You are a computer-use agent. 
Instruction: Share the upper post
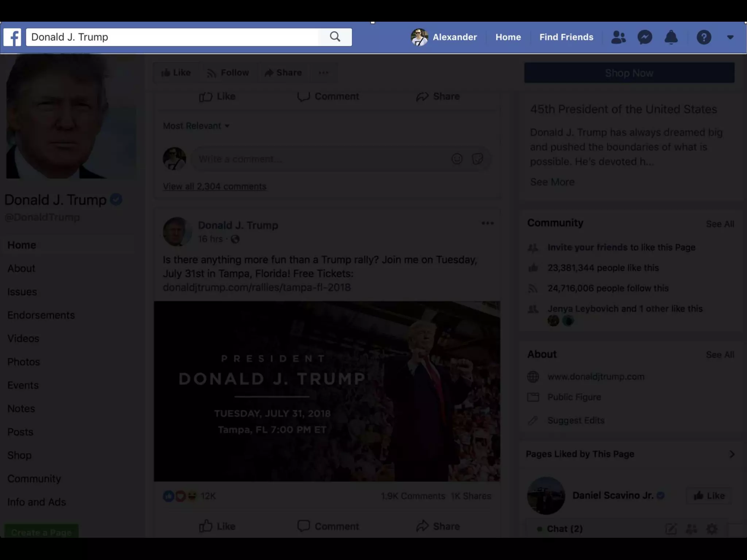438,96
